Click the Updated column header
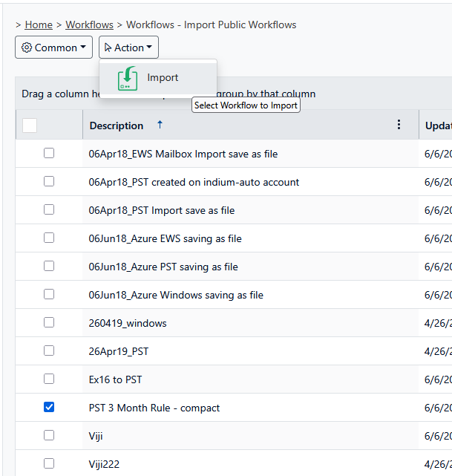The image size is (452, 476). click(437, 125)
